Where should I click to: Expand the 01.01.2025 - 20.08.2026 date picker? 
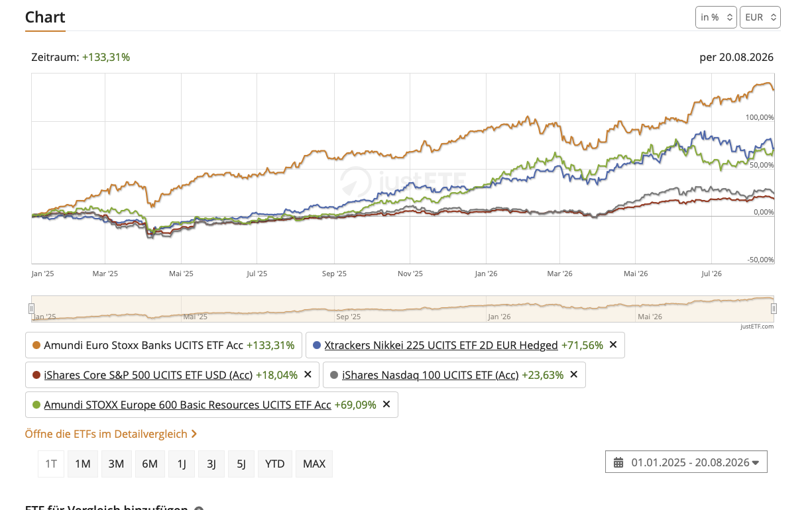coord(686,462)
